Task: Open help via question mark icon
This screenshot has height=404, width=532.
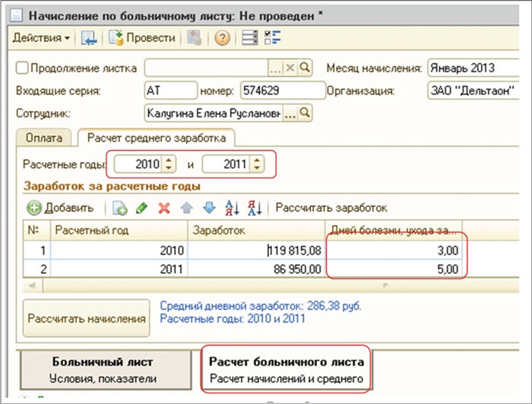Action: [x=222, y=38]
